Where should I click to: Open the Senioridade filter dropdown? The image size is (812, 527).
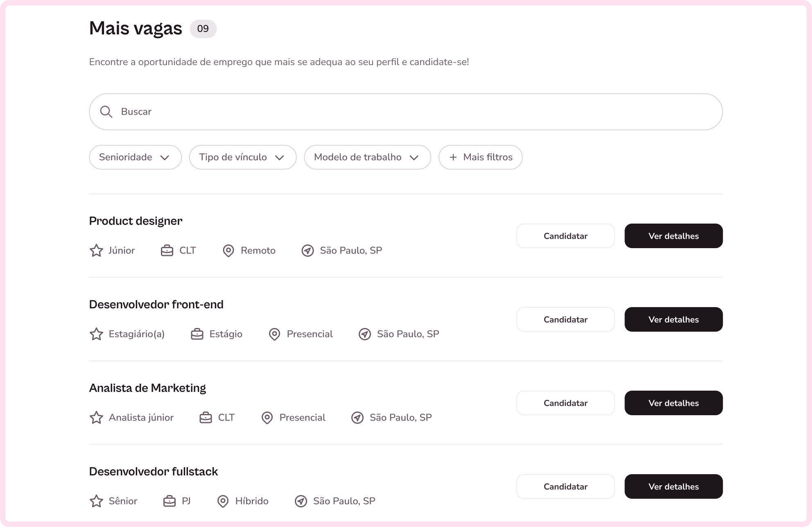[x=135, y=157]
